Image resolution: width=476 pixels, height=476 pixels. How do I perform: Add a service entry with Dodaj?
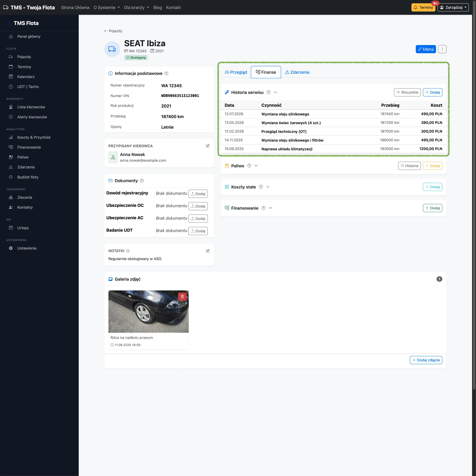[433, 92]
